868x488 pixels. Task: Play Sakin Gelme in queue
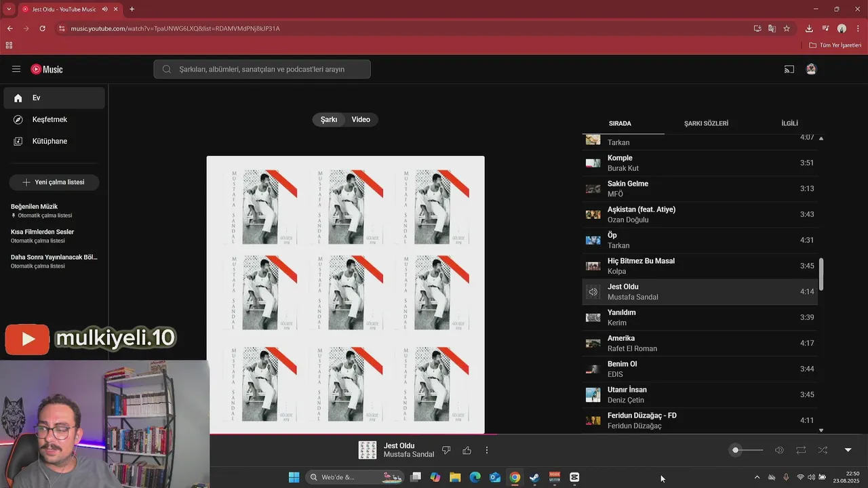coord(700,188)
